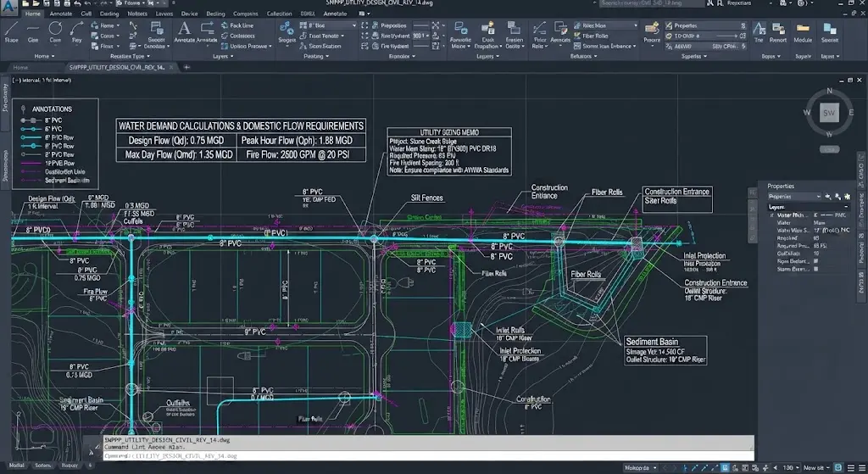Click the Tne measure tool icon

tap(759, 32)
